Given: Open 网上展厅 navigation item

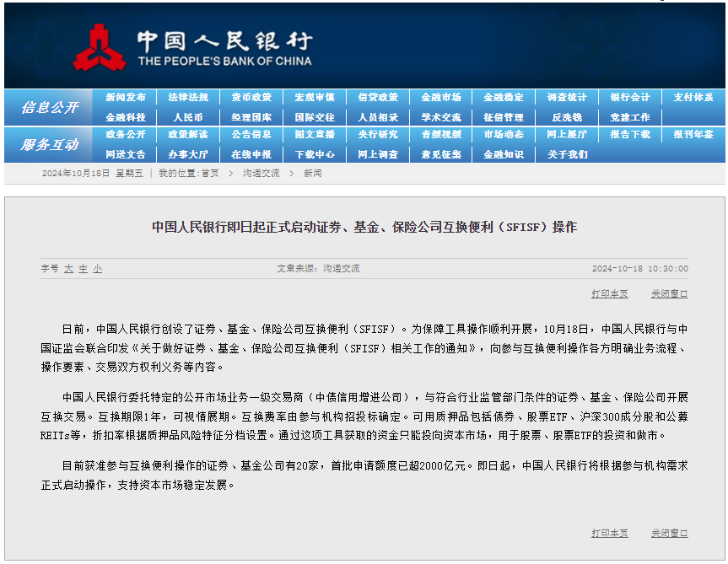Looking at the screenshot, I should pyautogui.click(x=566, y=135).
